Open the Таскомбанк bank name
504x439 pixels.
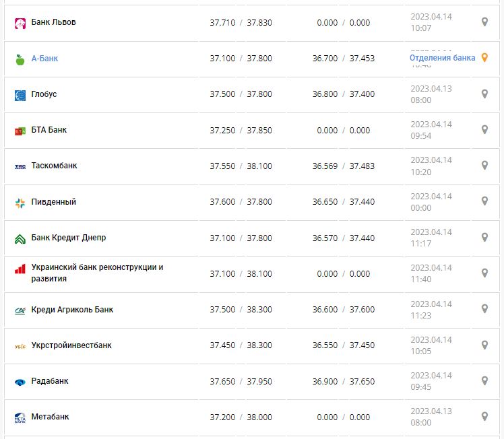[x=54, y=166]
